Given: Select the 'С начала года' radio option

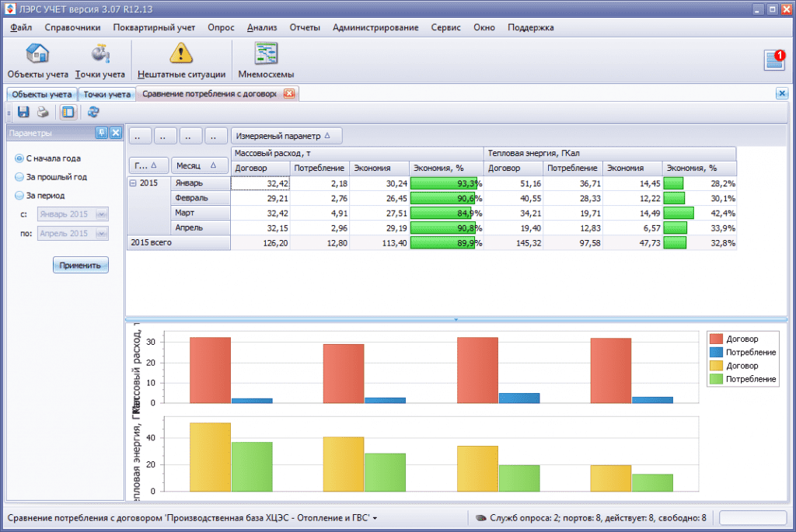Looking at the screenshot, I should 19,158.
